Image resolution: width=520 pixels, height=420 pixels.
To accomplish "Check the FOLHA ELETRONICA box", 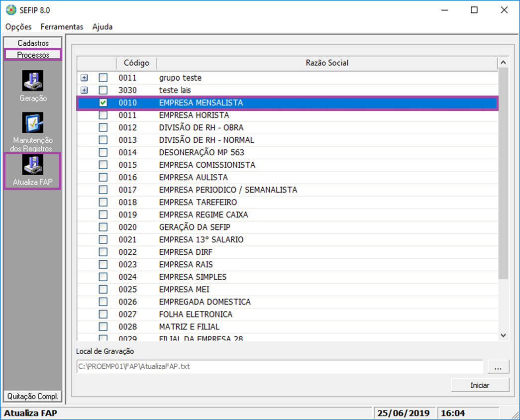I will (x=103, y=314).
